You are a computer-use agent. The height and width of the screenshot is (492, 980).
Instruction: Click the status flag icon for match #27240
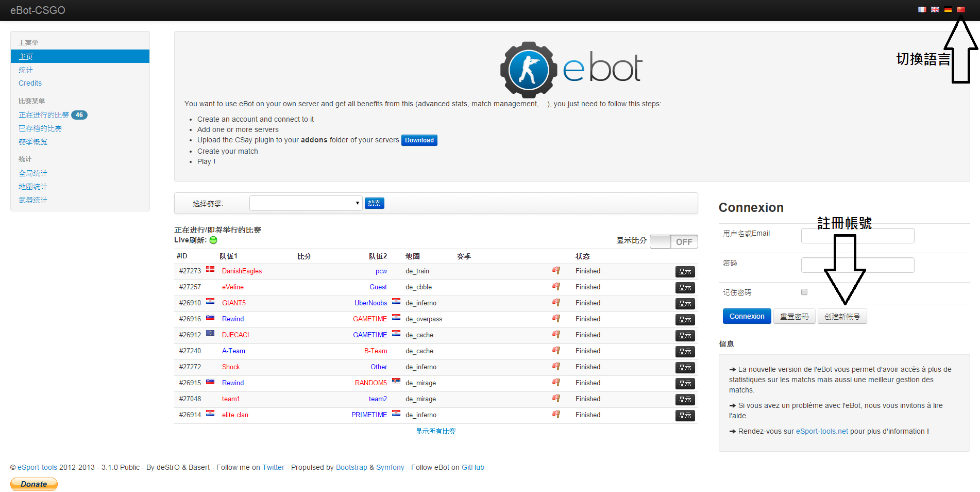point(556,351)
